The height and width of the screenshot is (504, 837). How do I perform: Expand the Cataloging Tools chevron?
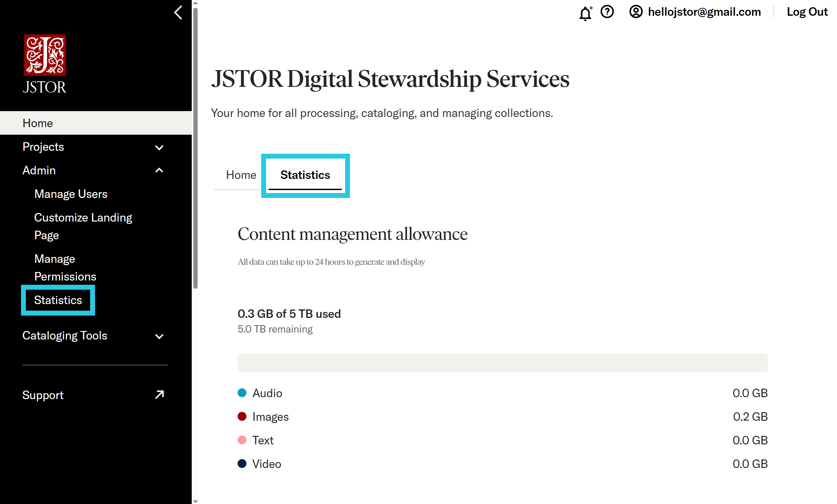[x=159, y=336]
